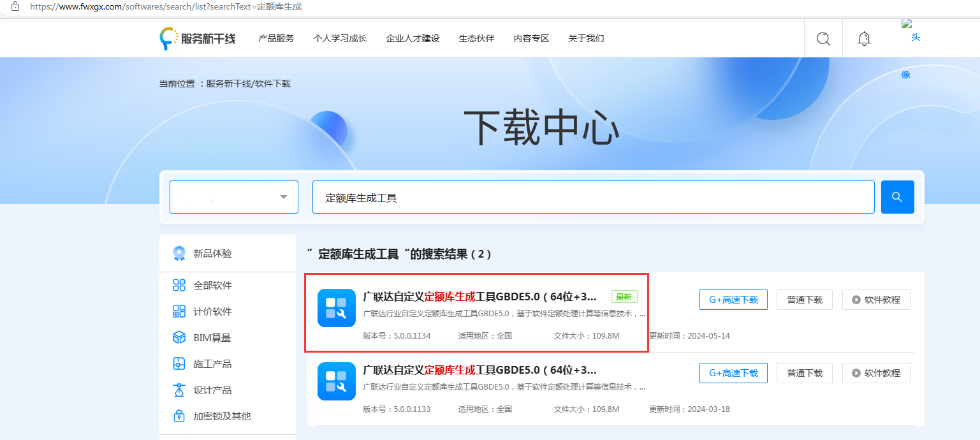Click the date 更新时间：2024-03-18

(x=690, y=409)
